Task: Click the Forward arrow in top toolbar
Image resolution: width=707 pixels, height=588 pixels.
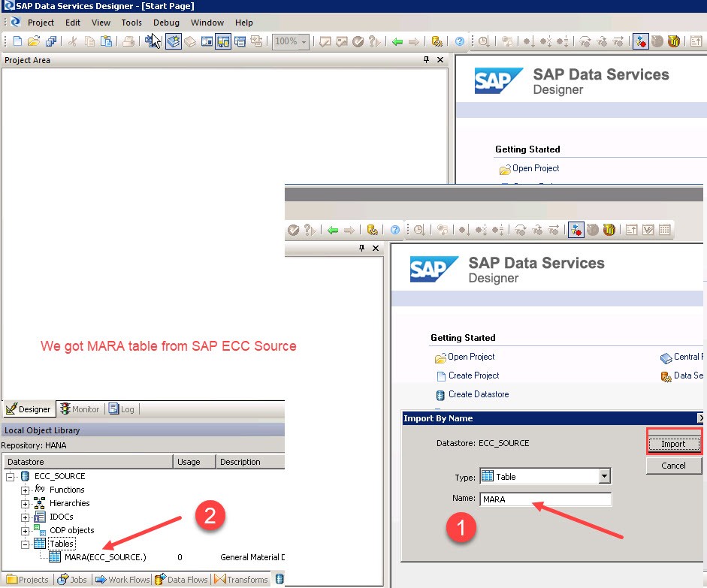Action: click(413, 42)
